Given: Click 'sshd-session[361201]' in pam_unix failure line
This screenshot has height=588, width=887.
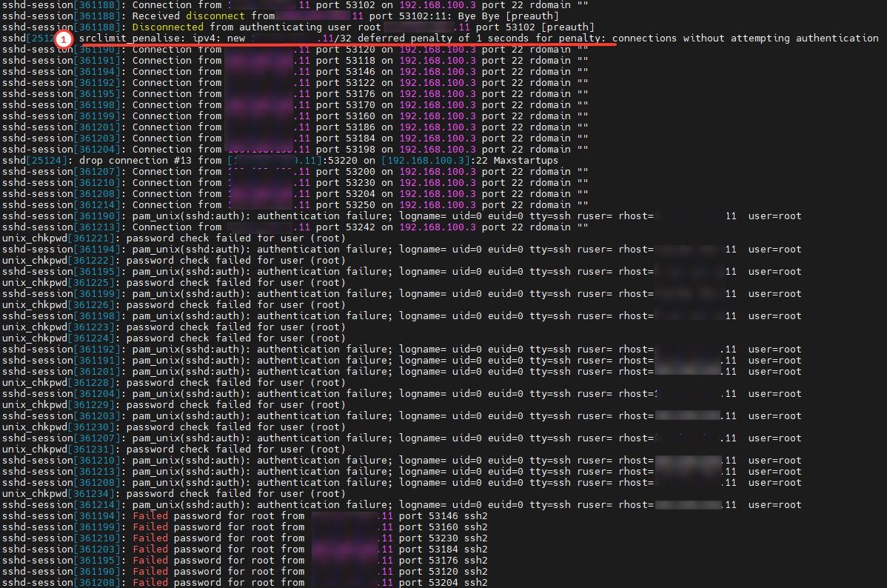Looking at the screenshot, I should (x=61, y=371).
